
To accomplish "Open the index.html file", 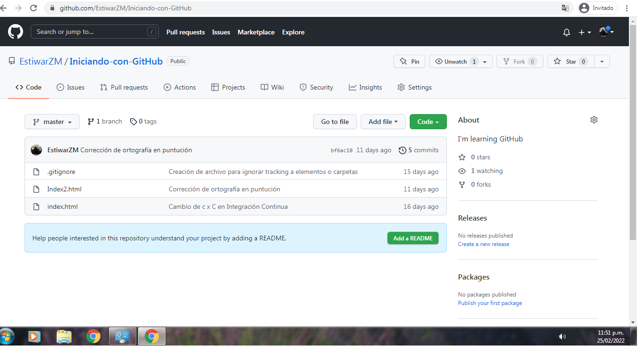I will coord(63,206).
